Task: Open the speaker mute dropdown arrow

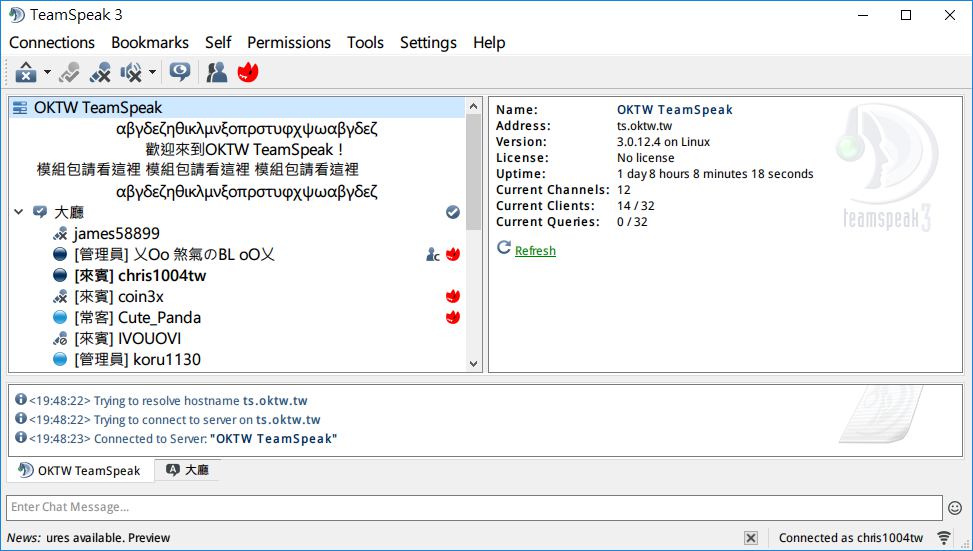Action: coord(152,72)
